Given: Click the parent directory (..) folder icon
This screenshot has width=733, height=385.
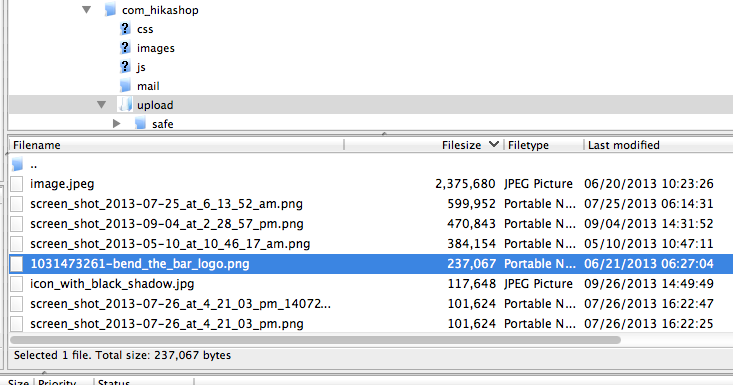Looking at the screenshot, I should click(x=17, y=164).
